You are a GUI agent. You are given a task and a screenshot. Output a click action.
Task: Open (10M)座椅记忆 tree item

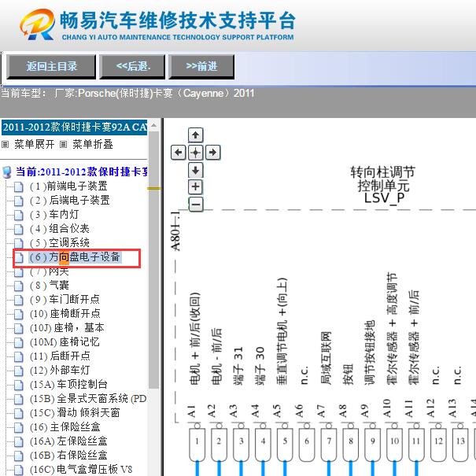tap(65, 342)
